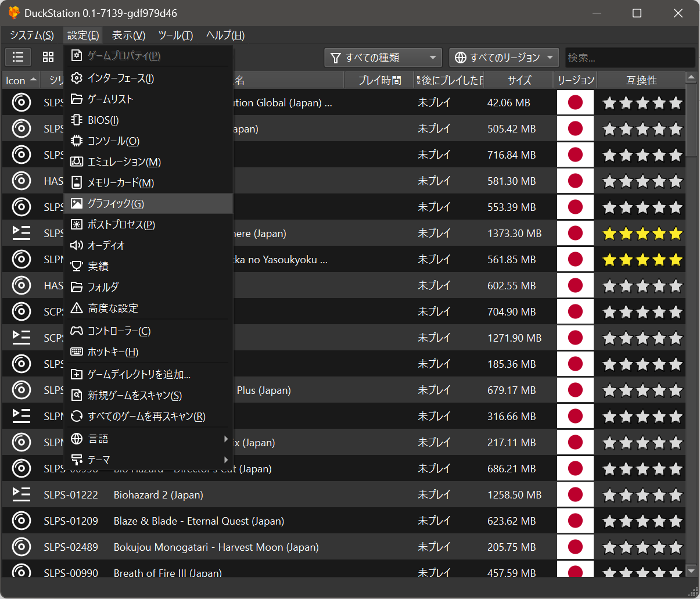Click the コントローラー gamepad icon
This screenshot has height=599, width=700.
(x=77, y=331)
